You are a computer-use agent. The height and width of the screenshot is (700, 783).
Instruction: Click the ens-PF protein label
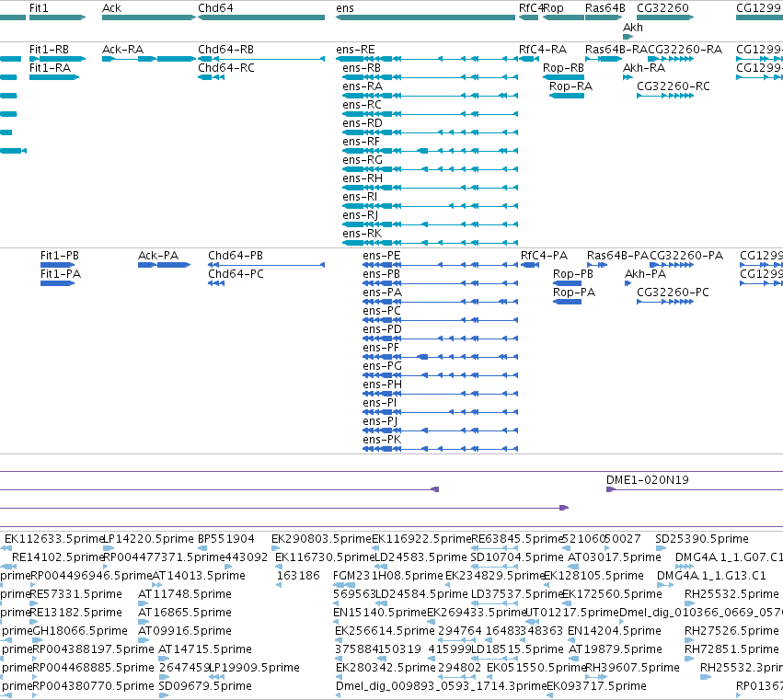pyautogui.click(x=381, y=348)
